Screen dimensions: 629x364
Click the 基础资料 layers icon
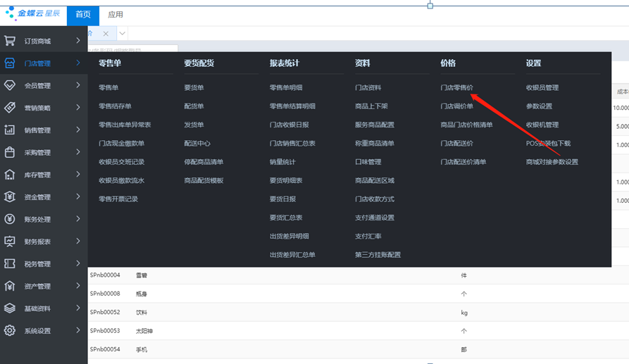pos(10,308)
